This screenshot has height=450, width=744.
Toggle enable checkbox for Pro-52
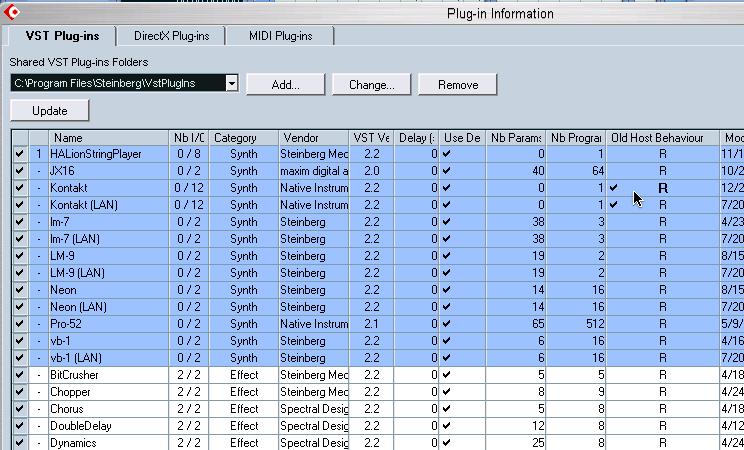click(x=19, y=324)
